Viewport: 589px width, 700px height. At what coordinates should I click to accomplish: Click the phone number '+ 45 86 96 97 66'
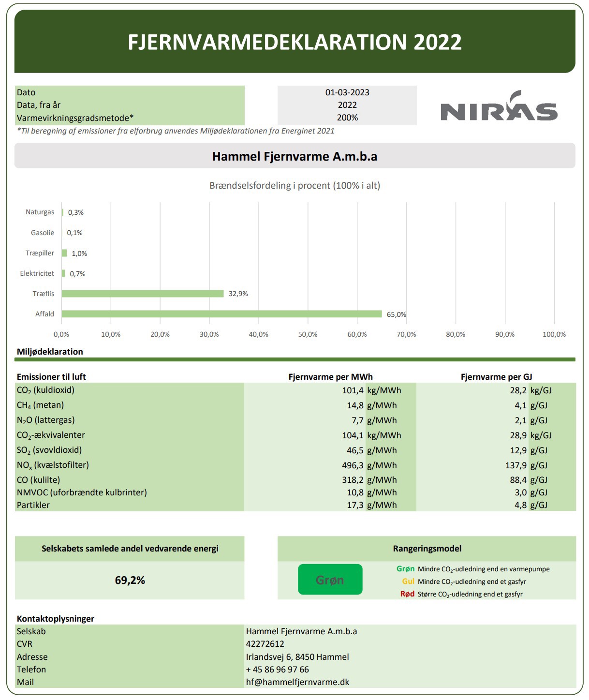278,670
